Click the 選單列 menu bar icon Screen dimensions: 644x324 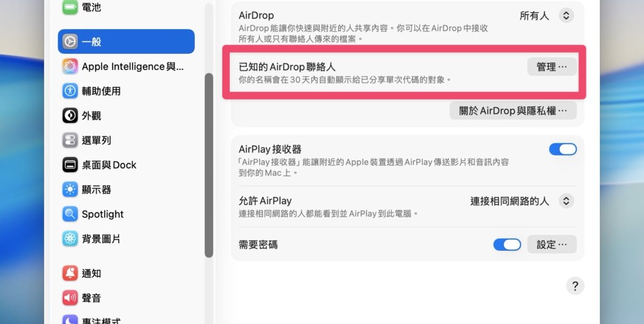[70, 140]
